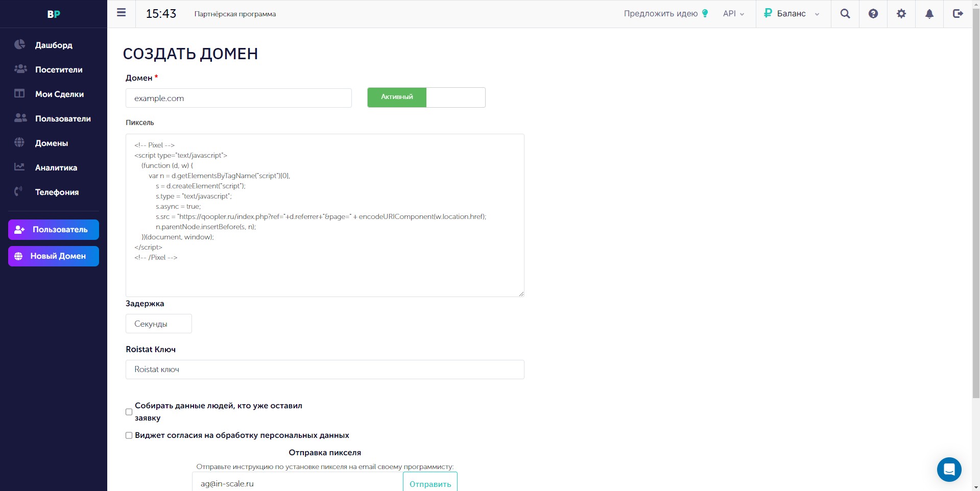The height and width of the screenshot is (491, 980).
Task: Click the ruble balance icon
Action: 768,13
